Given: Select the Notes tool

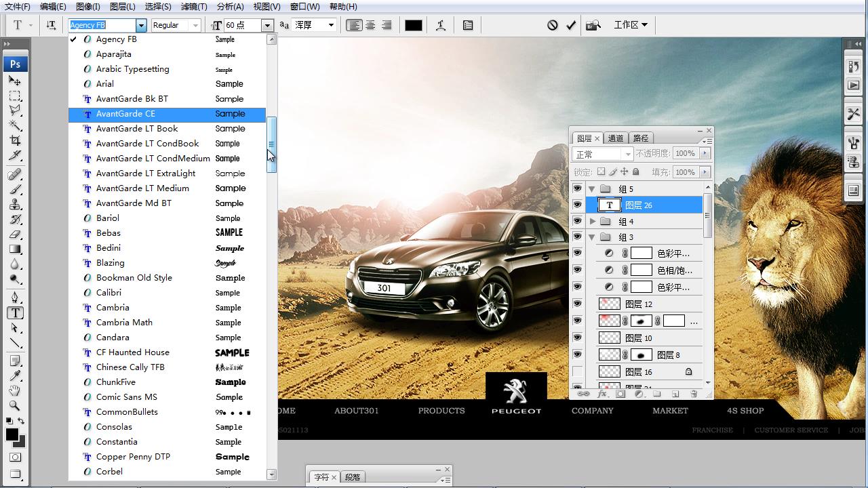Looking at the screenshot, I should point(15,361).
